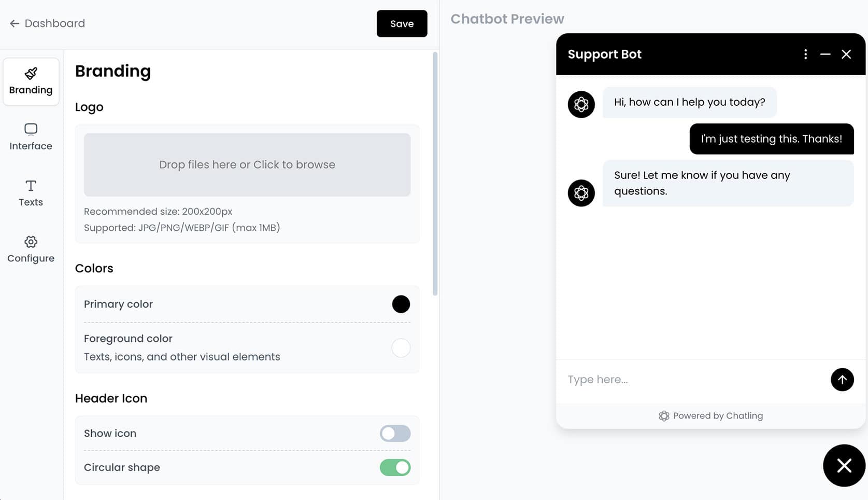Open the chatbot three-dot options menu
This screenshot has height=500, width=868.
[x=805, y=54]
